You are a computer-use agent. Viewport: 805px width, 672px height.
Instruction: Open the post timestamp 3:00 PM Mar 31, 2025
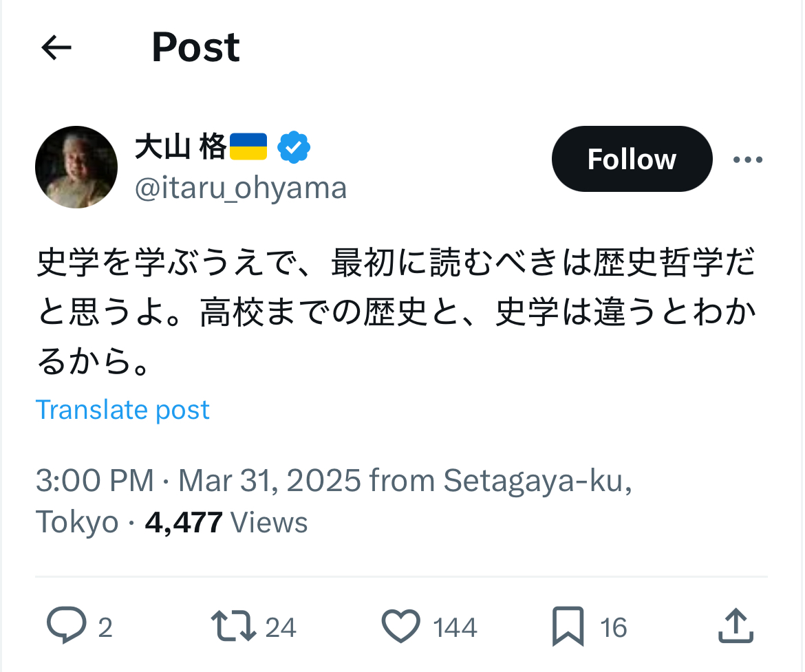198,481
